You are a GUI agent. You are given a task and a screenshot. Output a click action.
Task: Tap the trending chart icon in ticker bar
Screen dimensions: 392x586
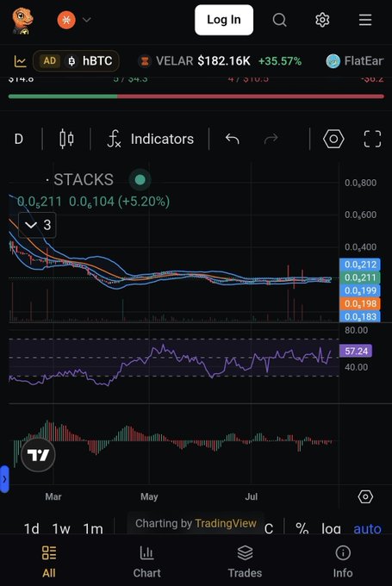point(21,61)
